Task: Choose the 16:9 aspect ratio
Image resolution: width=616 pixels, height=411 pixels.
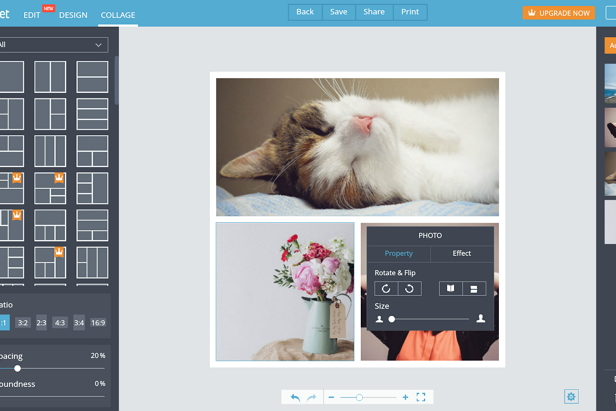Action: (98, 323)
